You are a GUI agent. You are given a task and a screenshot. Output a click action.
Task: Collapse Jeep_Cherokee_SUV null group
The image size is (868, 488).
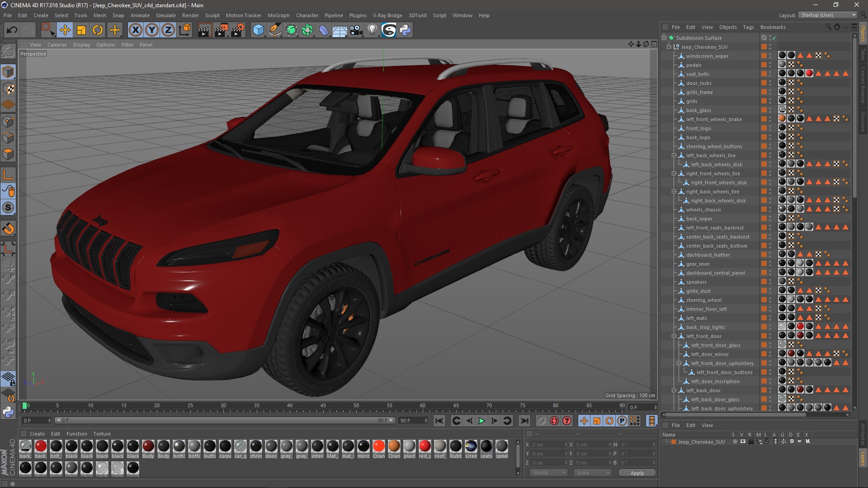click(x=669, y=47)
